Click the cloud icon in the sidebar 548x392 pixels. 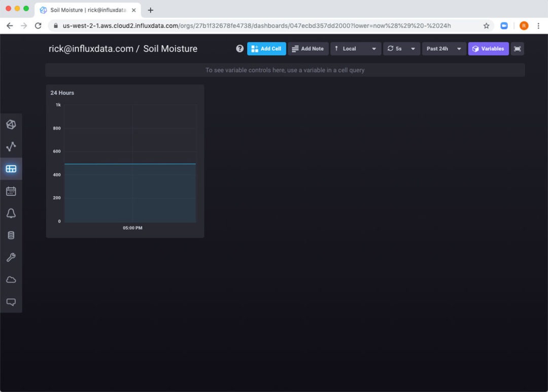pyautogui.click(x=11, y=279)
